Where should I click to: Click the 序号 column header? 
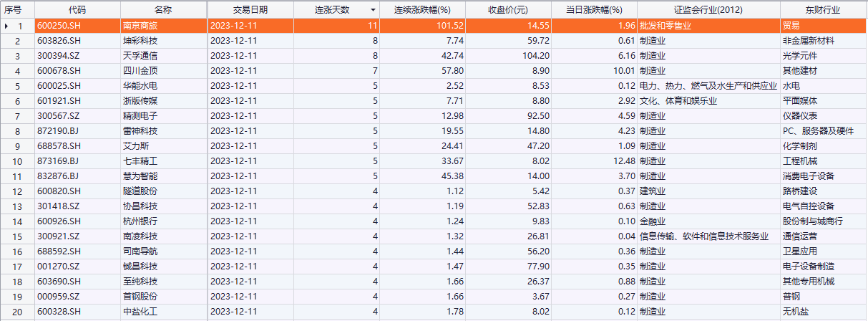13,10
